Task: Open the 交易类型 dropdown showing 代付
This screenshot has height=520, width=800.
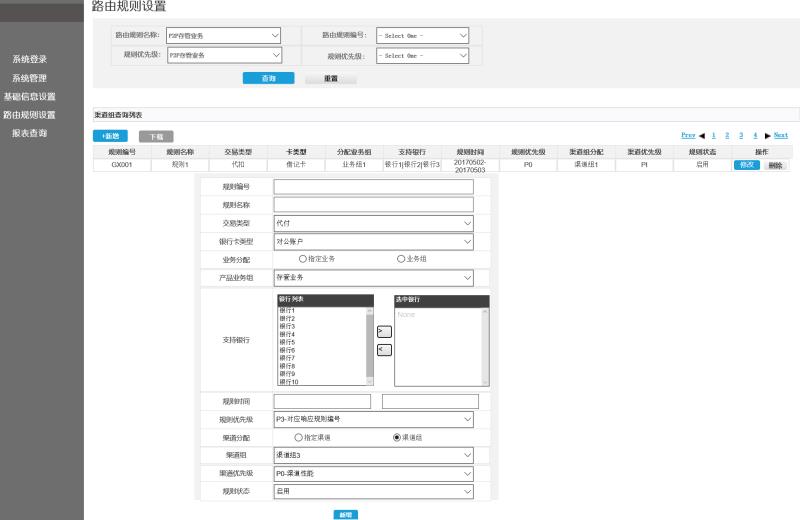Action: click(373, 223)
